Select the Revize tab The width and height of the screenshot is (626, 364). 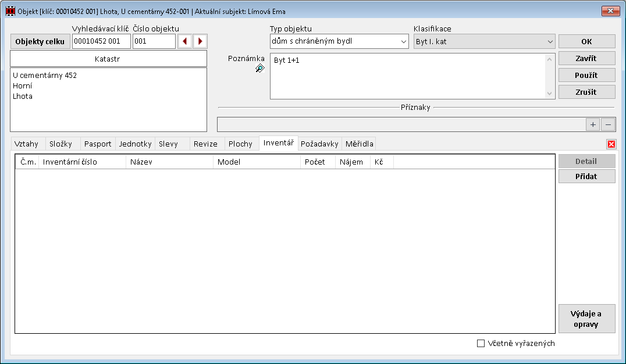coord(205,144)
